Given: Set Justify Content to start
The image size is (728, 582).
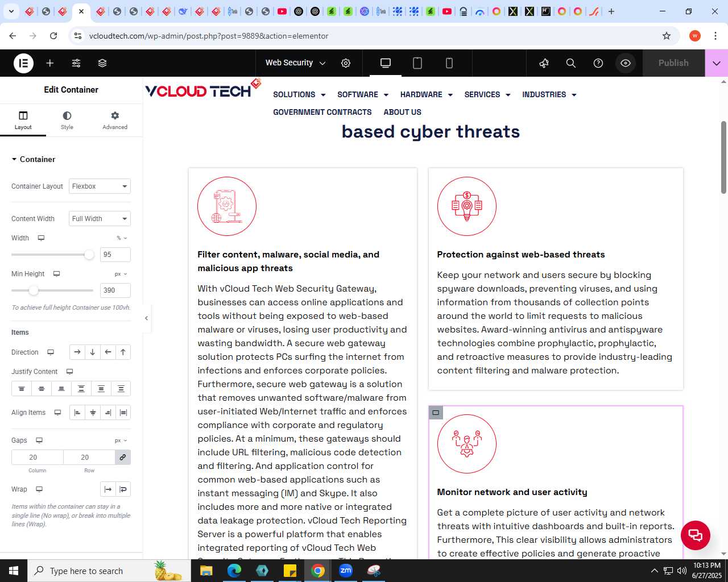Looking at the screenshot, I should (x=22, y=389).
